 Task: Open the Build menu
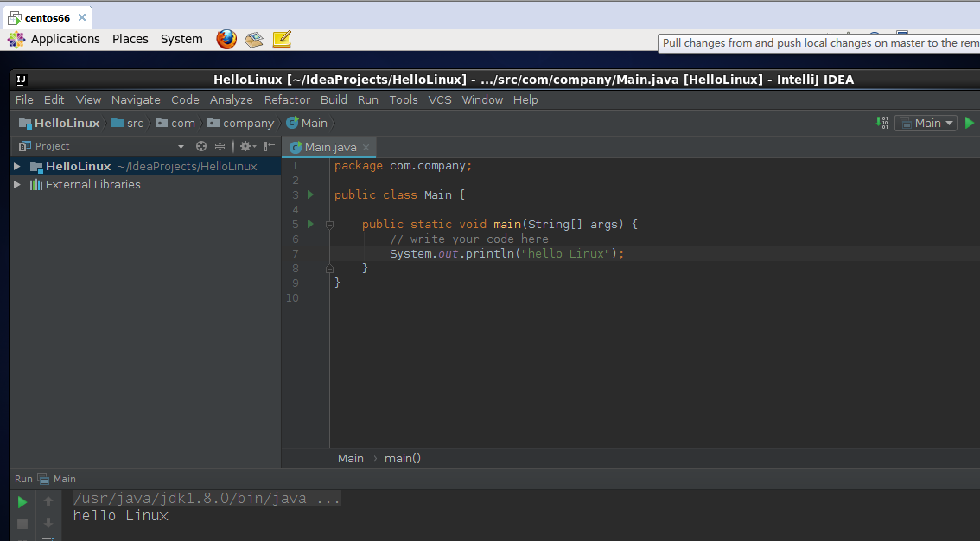point(334,100)
